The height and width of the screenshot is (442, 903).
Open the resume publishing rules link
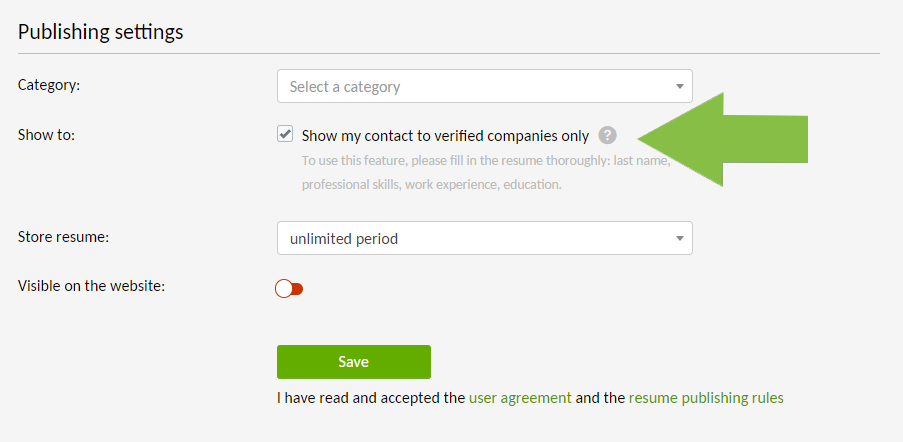pos(706,398)
